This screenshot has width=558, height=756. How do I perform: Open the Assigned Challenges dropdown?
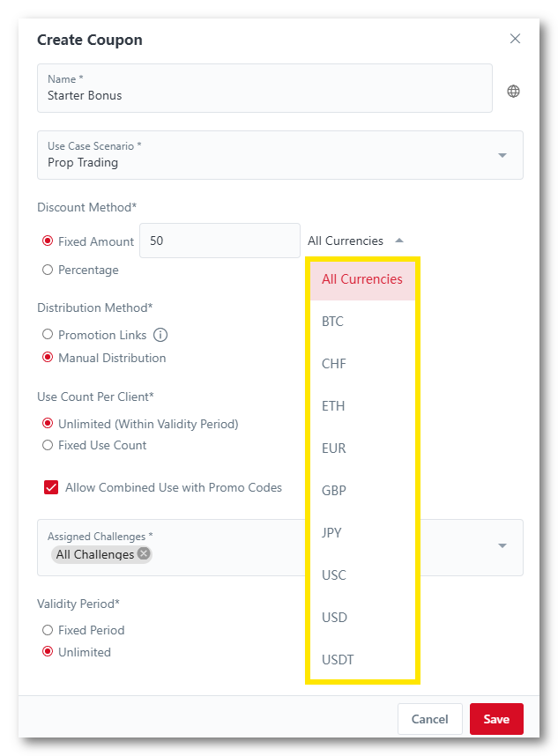pos(502,546)
